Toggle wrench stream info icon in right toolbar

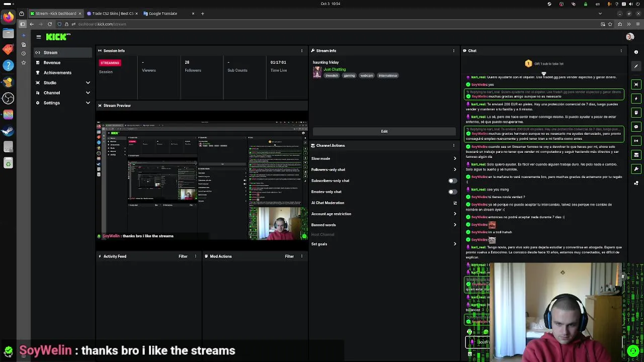(636, 169)
